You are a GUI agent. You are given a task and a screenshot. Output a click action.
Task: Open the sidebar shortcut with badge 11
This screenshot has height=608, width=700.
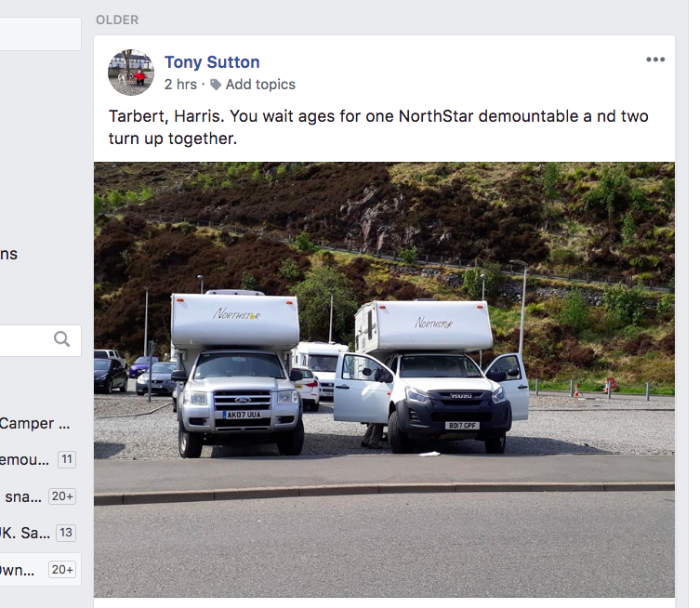pos(26,459)
